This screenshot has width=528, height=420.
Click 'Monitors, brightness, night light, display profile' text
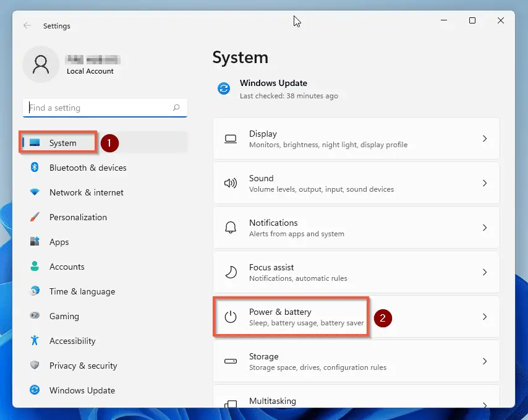click(328, 145)
